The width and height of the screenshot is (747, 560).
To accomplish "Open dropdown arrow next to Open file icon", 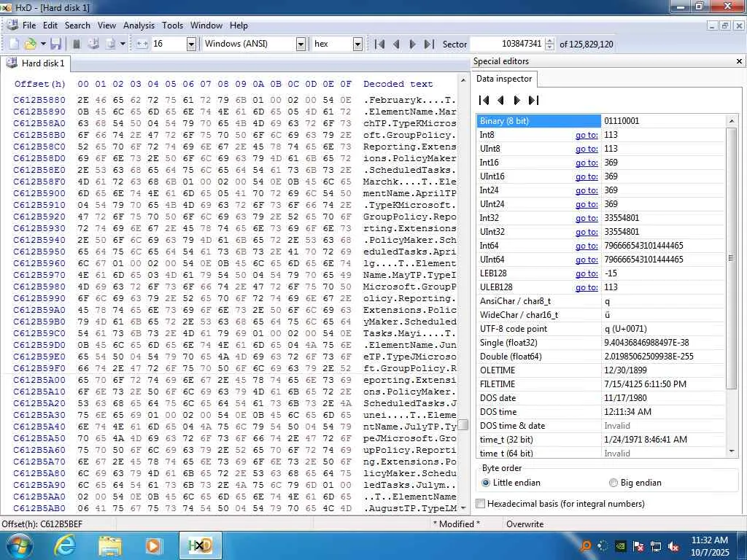I will coord(43,44).
